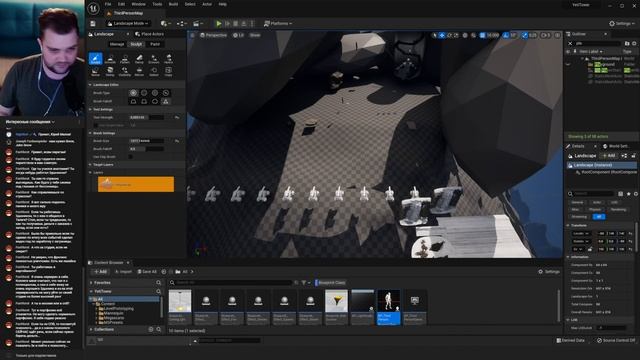Screen dimensions: 640x360
Task: Select the component brush type
Action: click(166, 93)
